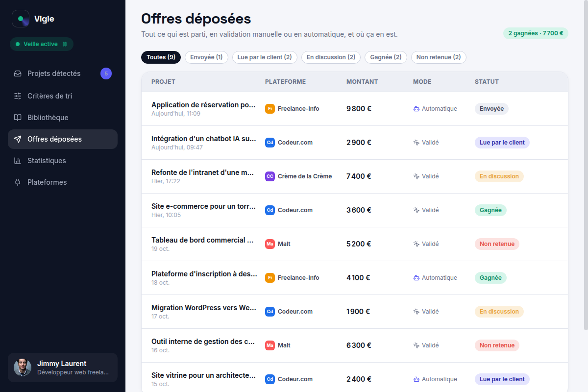Click the Validé cursor icon in 6 300 € row
This screenshot has height=392, width=588.
click(416, 345)
